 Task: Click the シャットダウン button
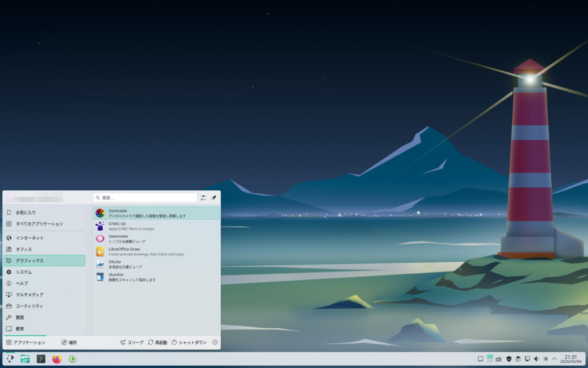tap(189, 342)
